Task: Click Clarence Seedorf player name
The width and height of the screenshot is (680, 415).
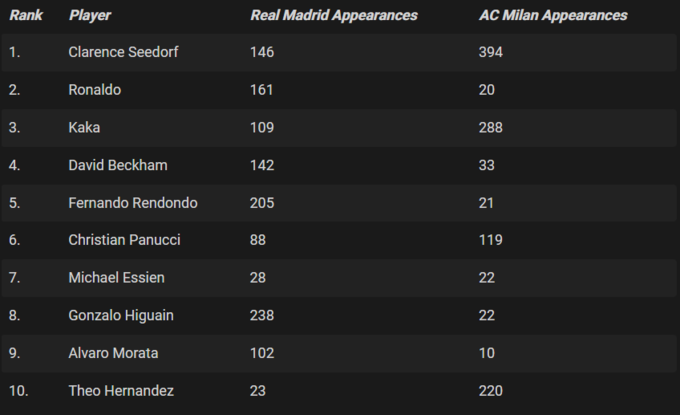Action: click(x=123, y=52)
